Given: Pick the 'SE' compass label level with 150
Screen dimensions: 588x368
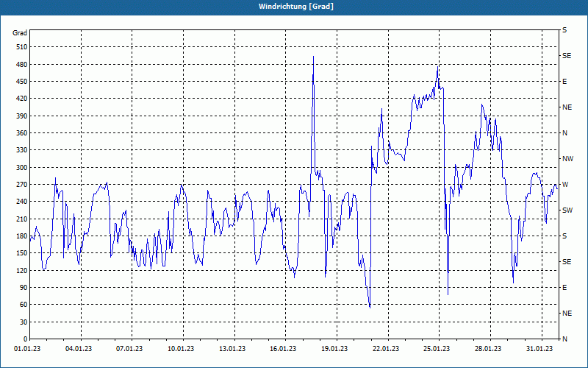Looking at the screenshot, I should 567,262.
